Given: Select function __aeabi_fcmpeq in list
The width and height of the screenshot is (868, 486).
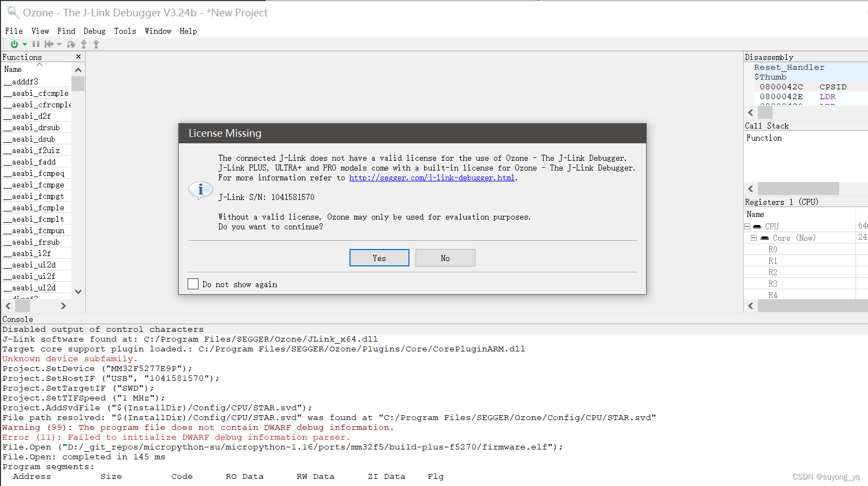Looking at the screenshot, I should tap(36, 173).
